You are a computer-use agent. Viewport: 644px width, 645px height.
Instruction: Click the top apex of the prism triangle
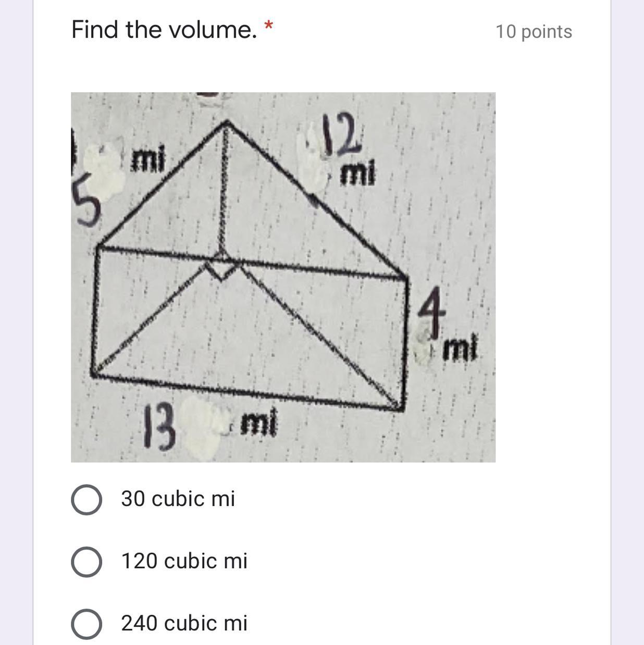pos(226,122)
